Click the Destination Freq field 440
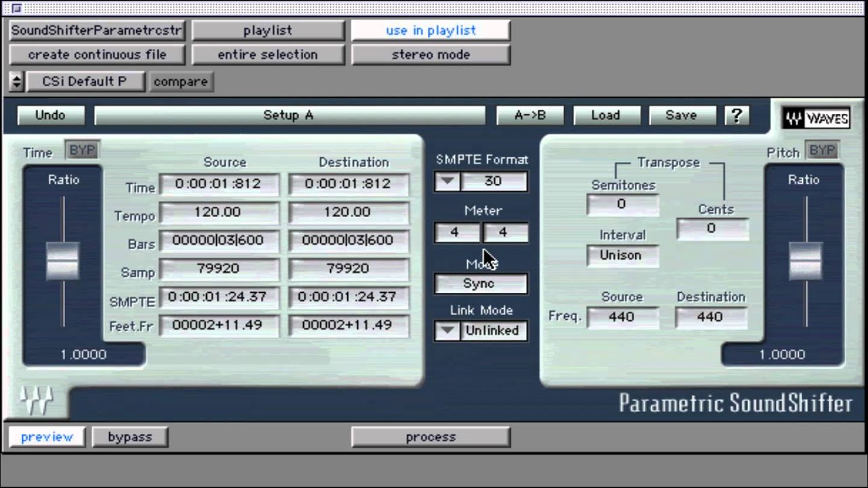 tap(711, 317)
